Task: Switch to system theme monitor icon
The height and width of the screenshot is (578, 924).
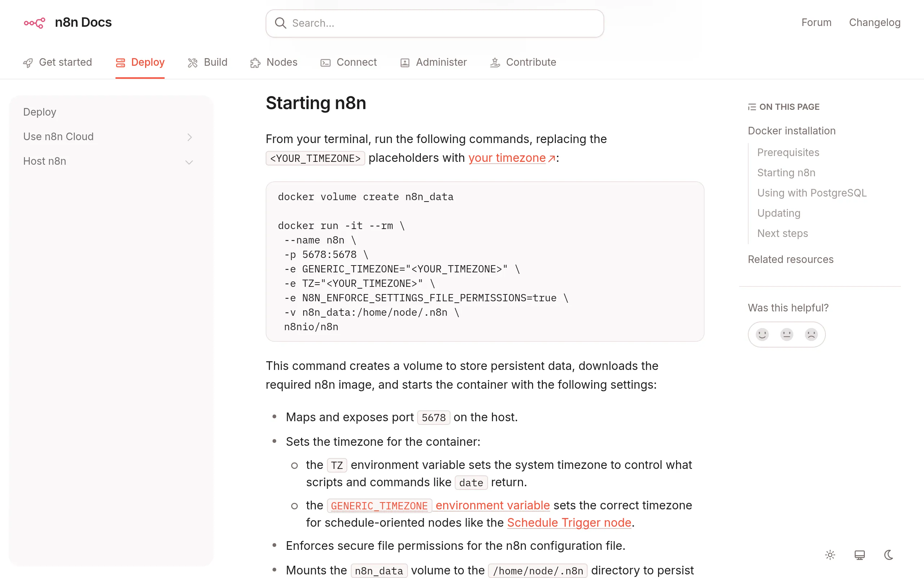Action: [859, 555]
